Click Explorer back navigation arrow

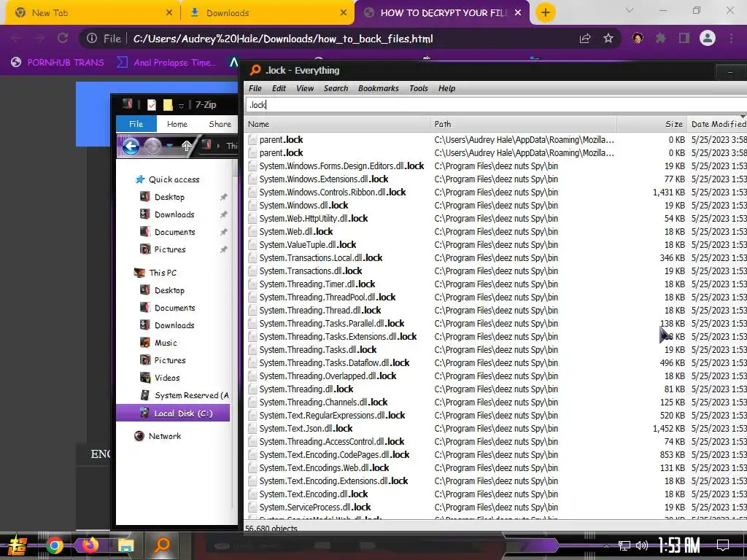click(x=131, y=146)
